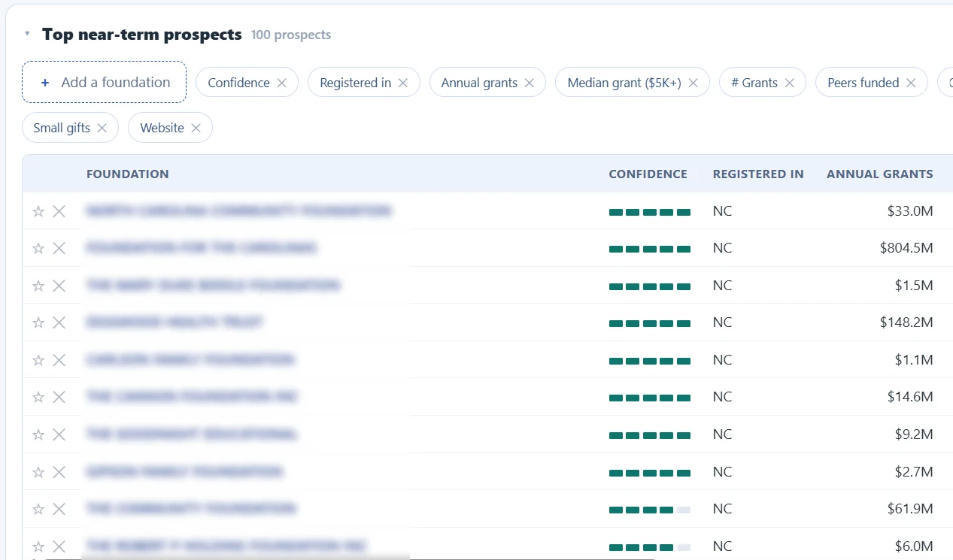Star the foundation with $33.0M annual grants
Screen dimensions: 953x560
tap(38, 211)
